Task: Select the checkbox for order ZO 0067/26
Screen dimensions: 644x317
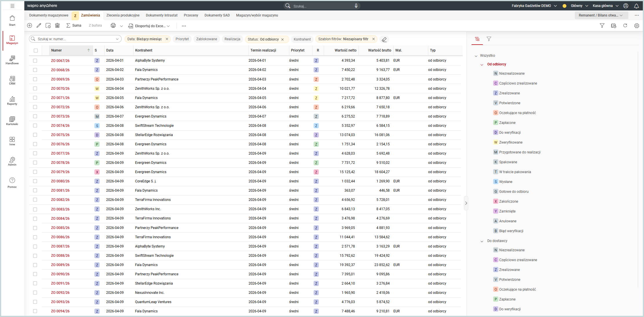Action: 35,61
